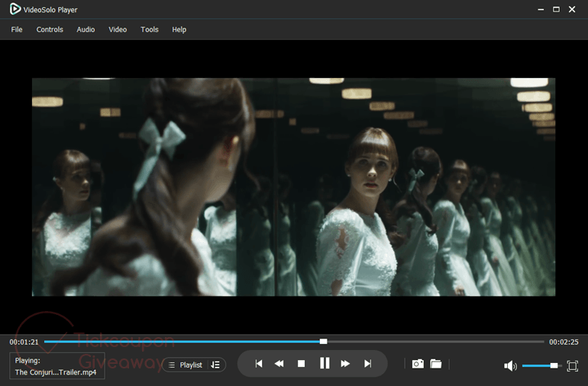Image resolution: width=588 pixels, height=386 pixels.
Task: Open the Help menu
Action: point(179,29)
